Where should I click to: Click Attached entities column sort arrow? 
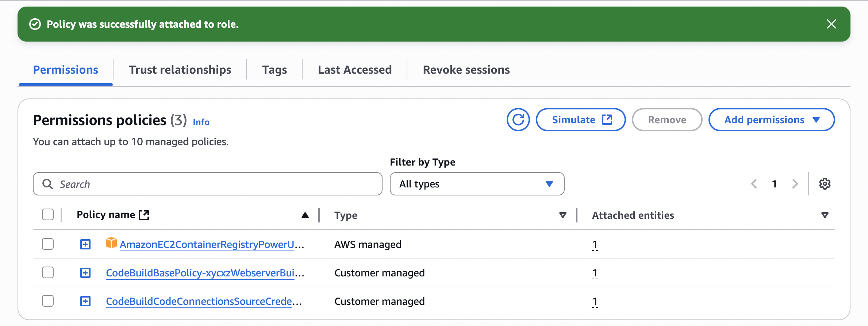[x=825, y=215]
